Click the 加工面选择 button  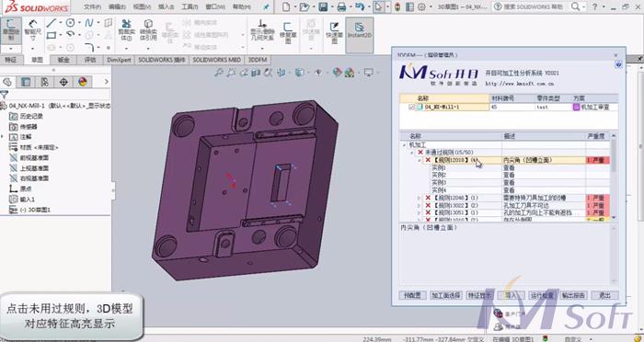(446, 295)
